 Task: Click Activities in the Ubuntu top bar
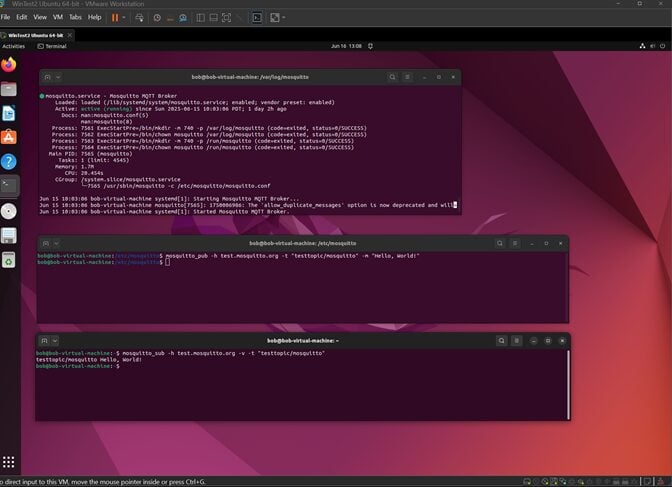[x=14, y=46]
